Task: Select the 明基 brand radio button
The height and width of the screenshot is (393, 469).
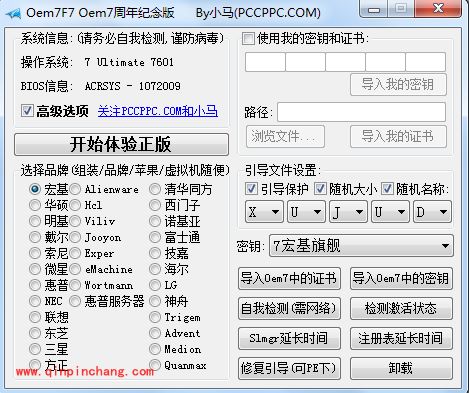Action: coord(35,221)
